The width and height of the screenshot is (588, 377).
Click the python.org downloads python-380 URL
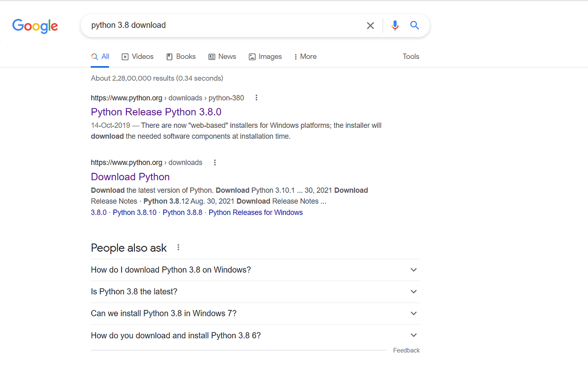click(x=168, y=98)
